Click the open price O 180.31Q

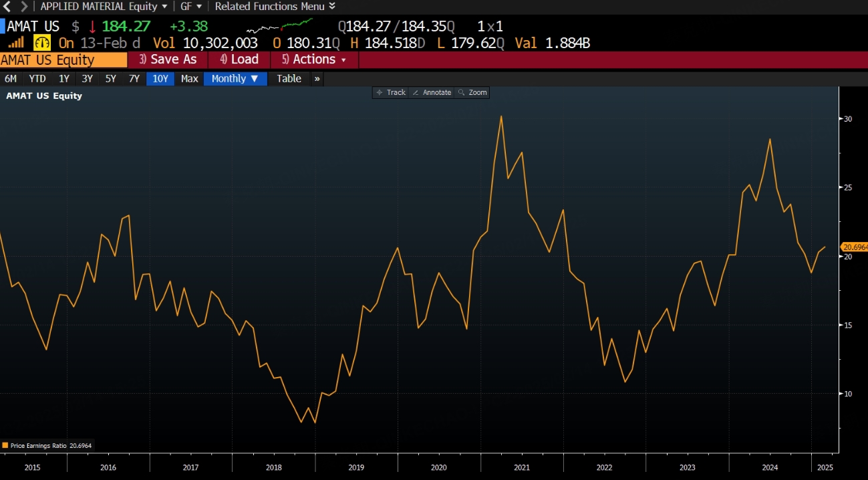307,43
